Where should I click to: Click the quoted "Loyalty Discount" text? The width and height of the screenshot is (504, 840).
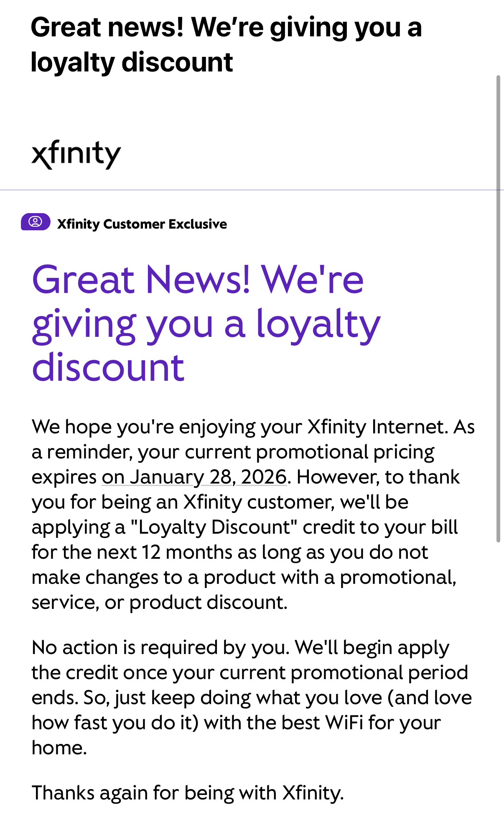[213, 527]
